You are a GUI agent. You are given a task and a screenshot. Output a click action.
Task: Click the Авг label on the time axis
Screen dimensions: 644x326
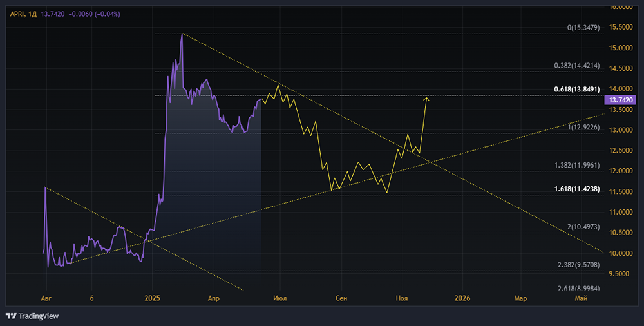tap(46, 298)
